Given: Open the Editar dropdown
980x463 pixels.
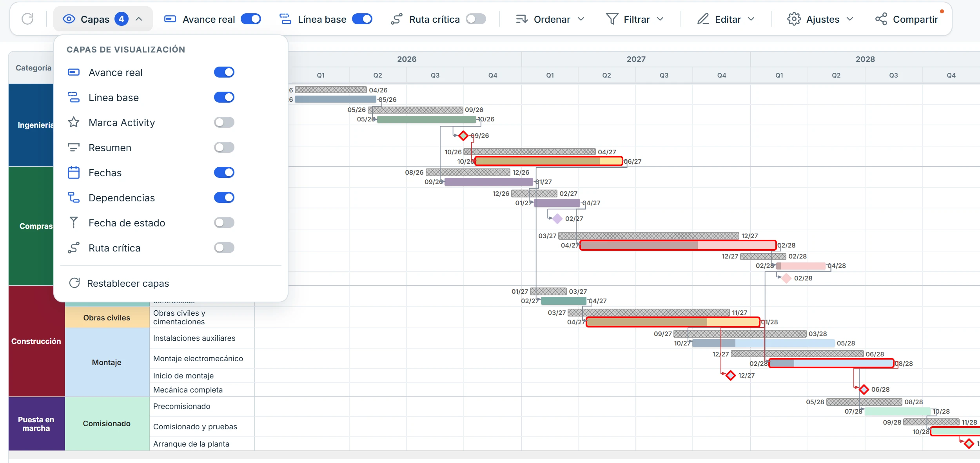Looking at the screenshot, I should click(x=726, y=19).
